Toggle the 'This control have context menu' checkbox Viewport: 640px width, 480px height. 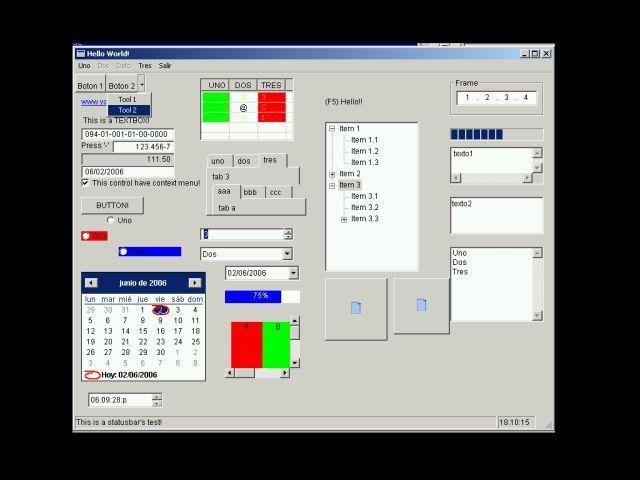click(85, 183)
